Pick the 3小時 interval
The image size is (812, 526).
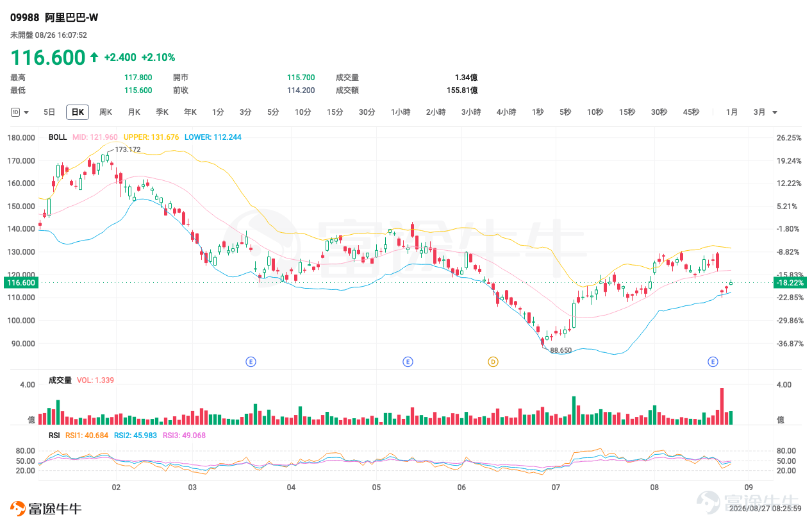pos(471,112)
